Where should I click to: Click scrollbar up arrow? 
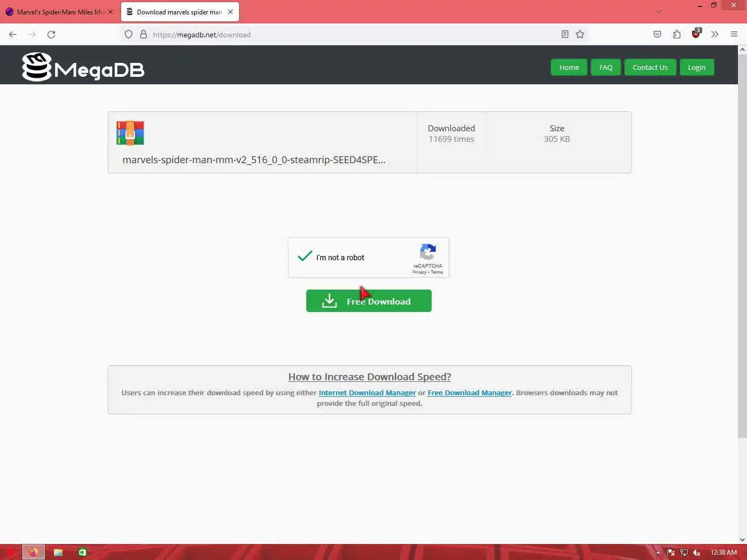742,50
